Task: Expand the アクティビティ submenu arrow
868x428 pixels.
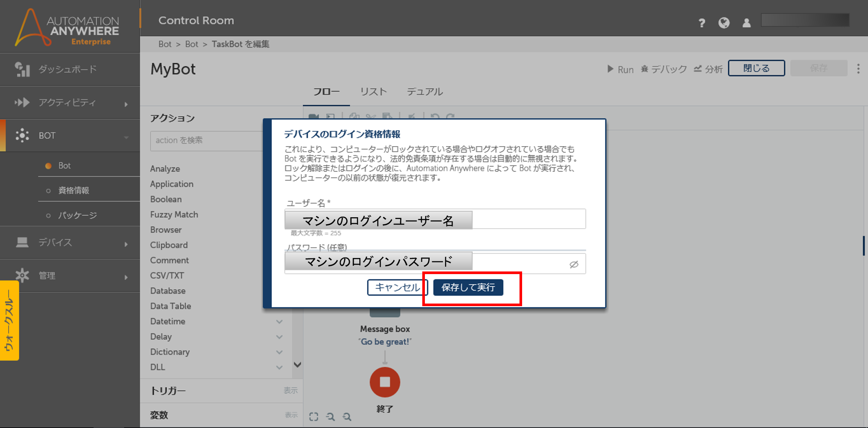Action: [x=126, y=104]
